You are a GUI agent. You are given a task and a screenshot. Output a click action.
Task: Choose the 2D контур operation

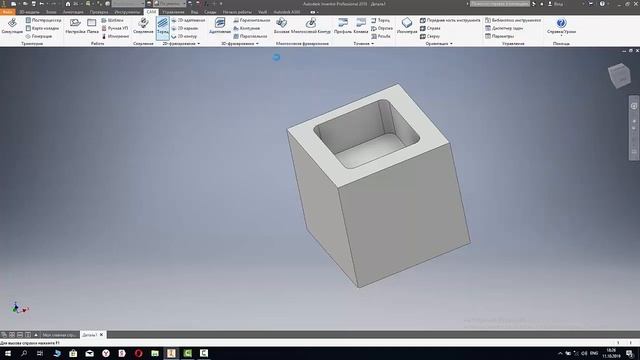(x=184, y=36)
